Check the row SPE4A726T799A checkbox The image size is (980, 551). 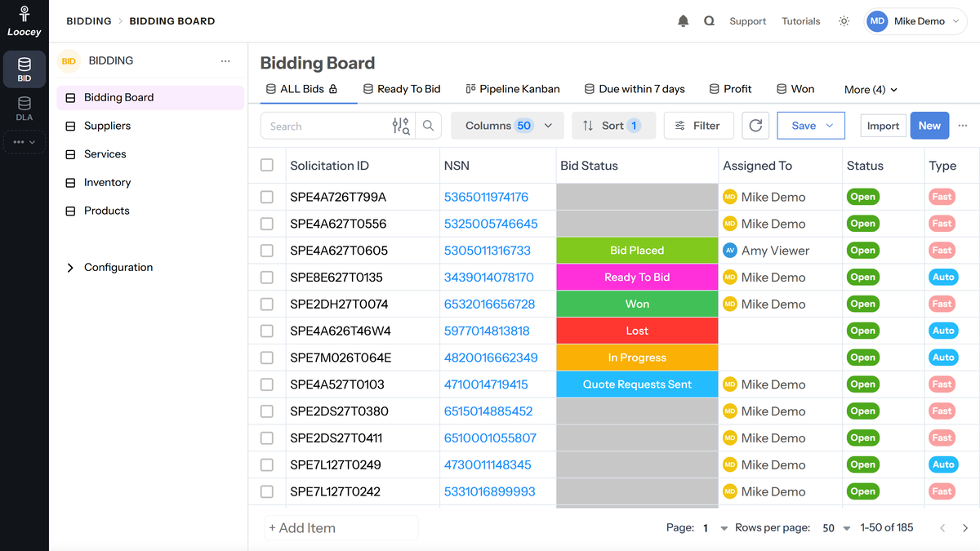click(x=267, y=197)
